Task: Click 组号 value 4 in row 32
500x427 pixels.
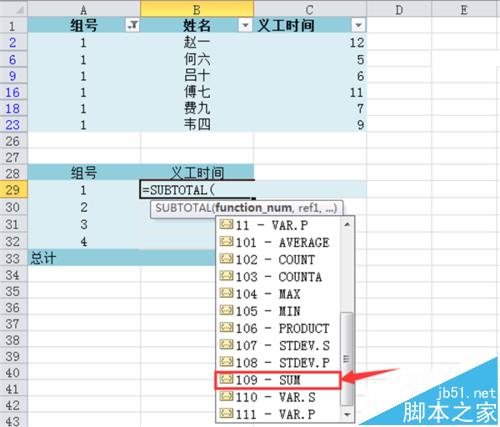Action: tap(84, 241)
